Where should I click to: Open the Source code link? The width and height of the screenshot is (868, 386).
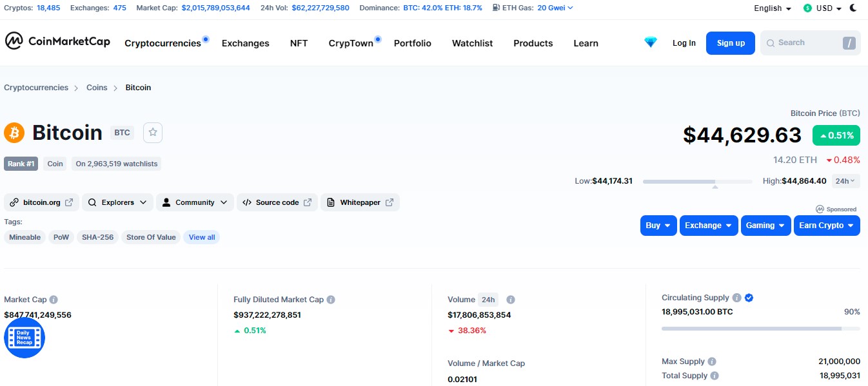[x=277, y=202]
